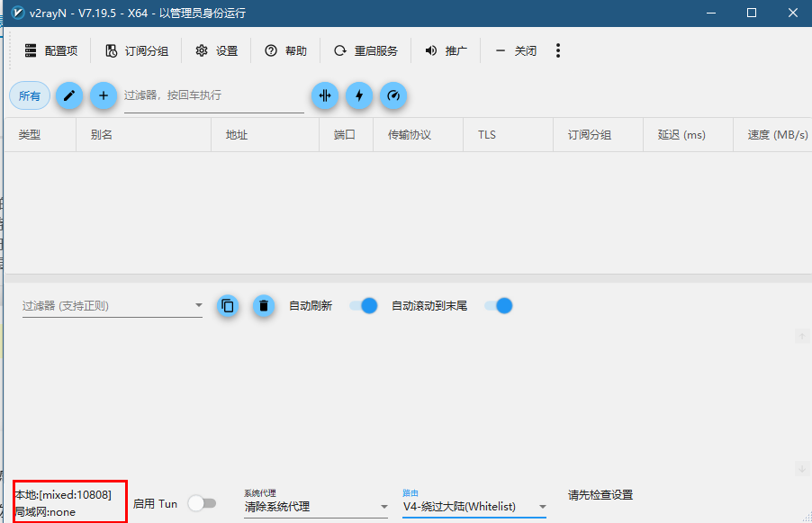
Task: Open the three-dot overflow menu
Action: [558, 50]
